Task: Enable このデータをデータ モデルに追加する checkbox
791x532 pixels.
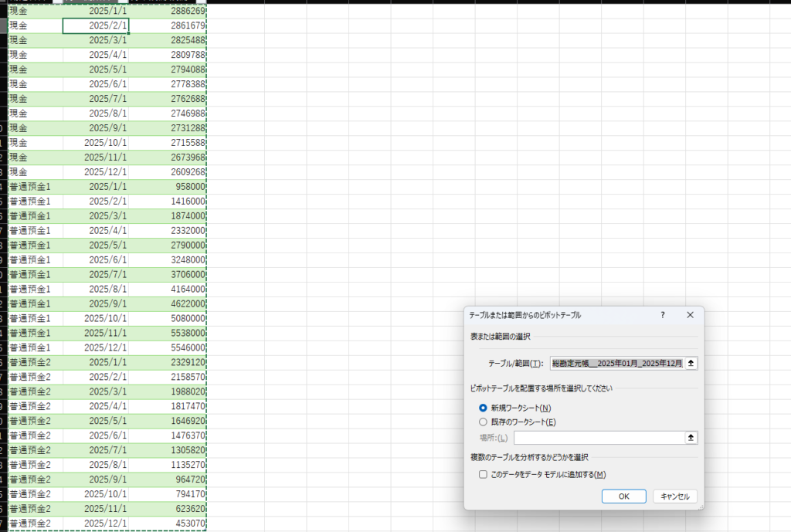Action: click(484, 475)
